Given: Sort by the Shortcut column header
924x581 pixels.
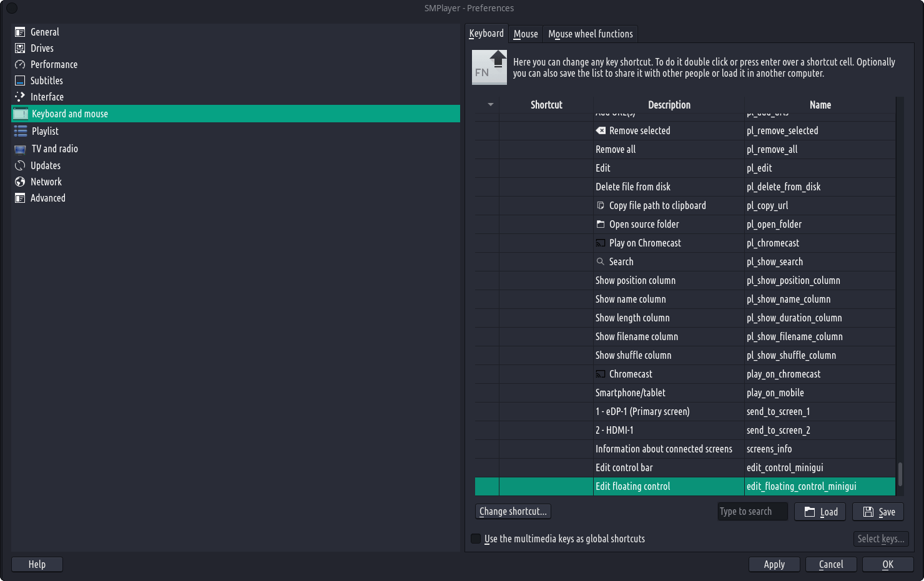Looking at the screenshot, I should click(x=546, y=105).
